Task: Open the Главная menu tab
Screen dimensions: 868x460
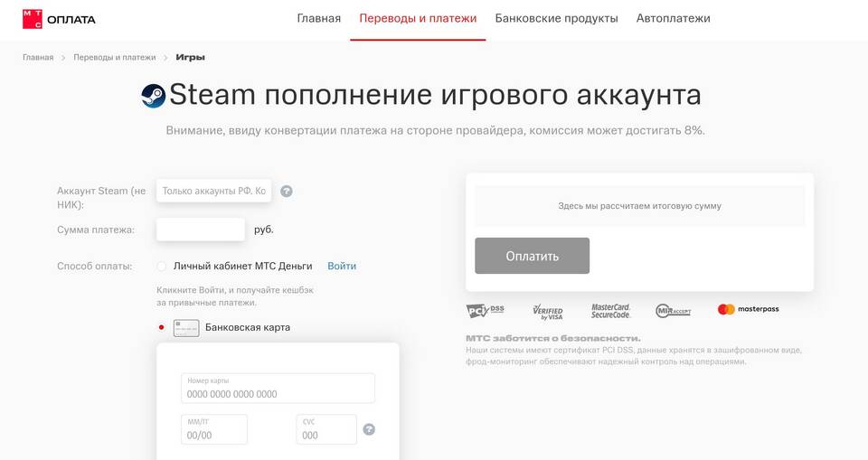Action: click(x=319, y=19)
